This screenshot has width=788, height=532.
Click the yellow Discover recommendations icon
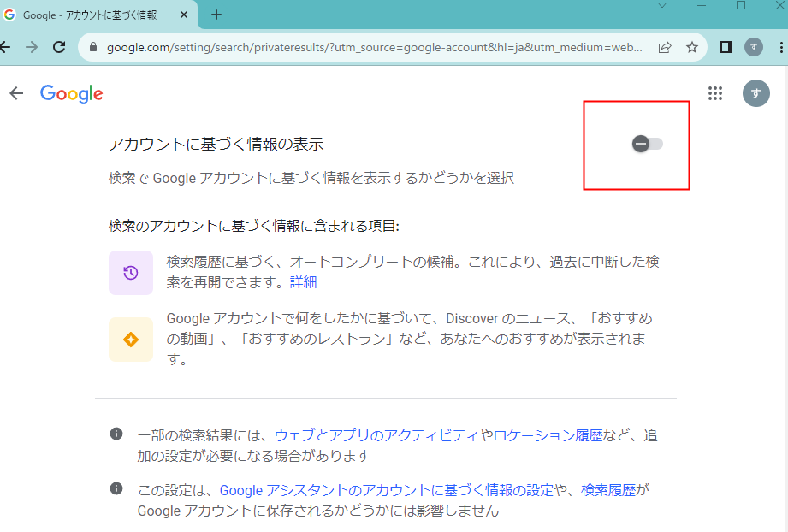tap(130, 340)
